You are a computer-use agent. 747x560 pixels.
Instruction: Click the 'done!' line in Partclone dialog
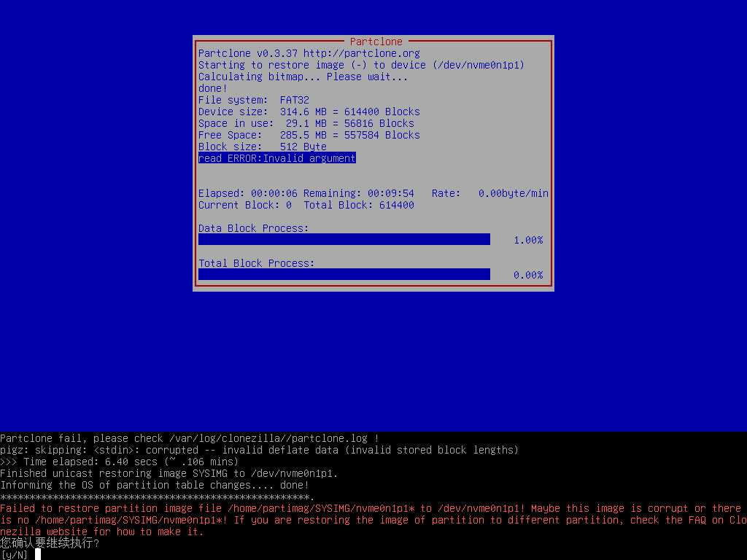[x=213, y=88]
